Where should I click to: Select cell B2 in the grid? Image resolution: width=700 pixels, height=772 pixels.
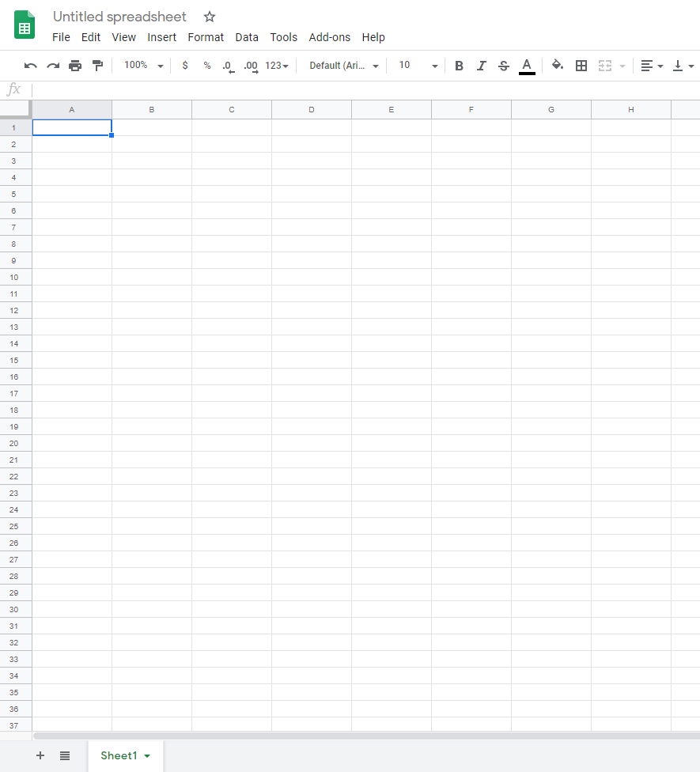click(151, 144)
